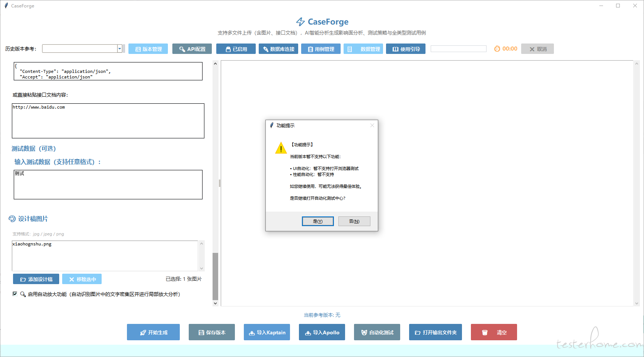Click 导入Kaptain import button

click(x=267, y=332)
